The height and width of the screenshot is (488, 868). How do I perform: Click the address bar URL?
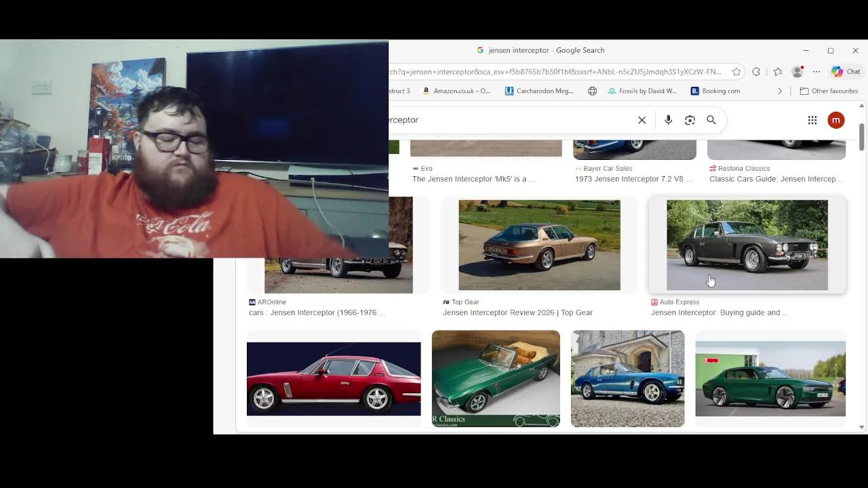555,71
